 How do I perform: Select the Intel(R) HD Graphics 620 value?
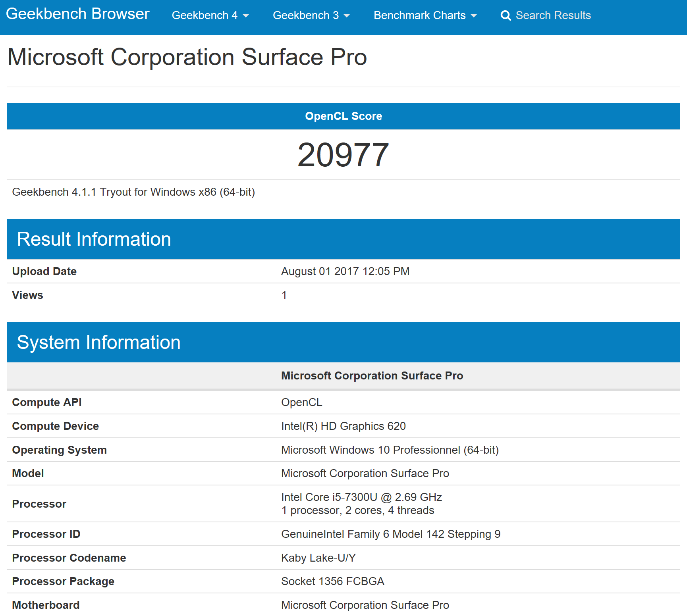(x=343, y=426)
